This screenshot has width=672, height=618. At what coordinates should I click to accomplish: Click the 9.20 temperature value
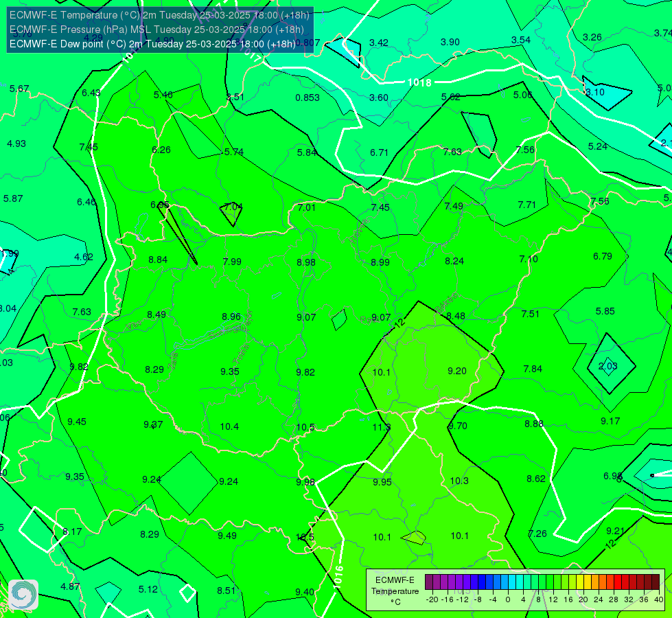[457, 371]
